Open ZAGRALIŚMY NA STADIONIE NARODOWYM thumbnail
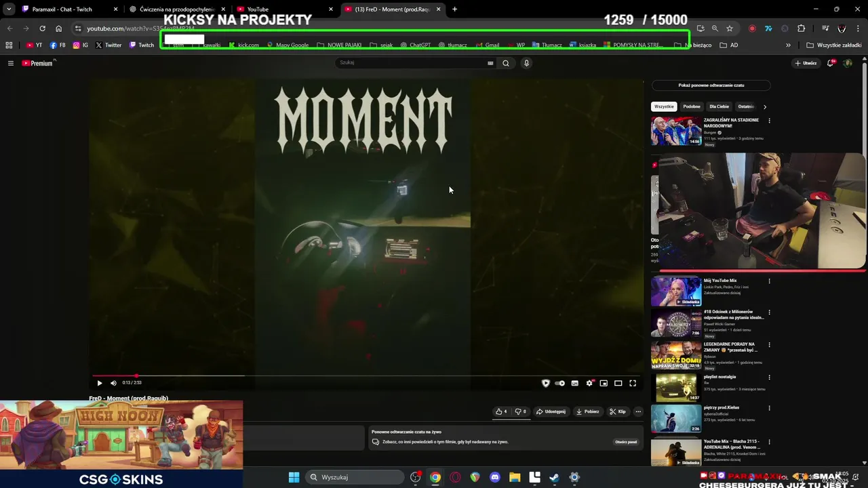Viewport: 868px width, 488px height. coord(676,131)
